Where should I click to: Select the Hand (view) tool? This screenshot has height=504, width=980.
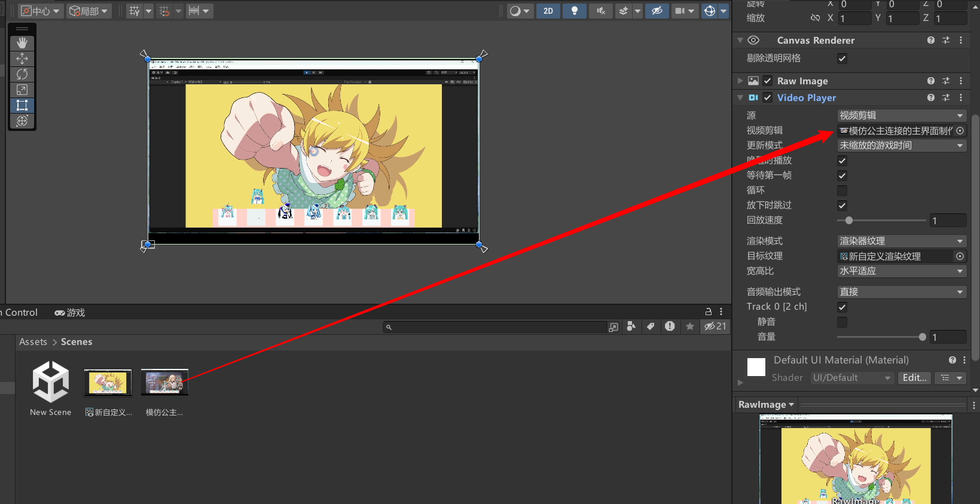22,43
